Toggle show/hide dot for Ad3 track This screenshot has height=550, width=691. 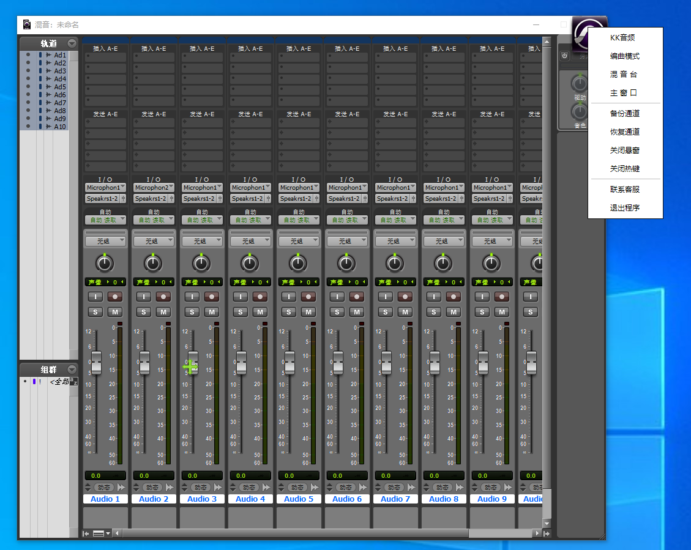click(x=28, y=71)
